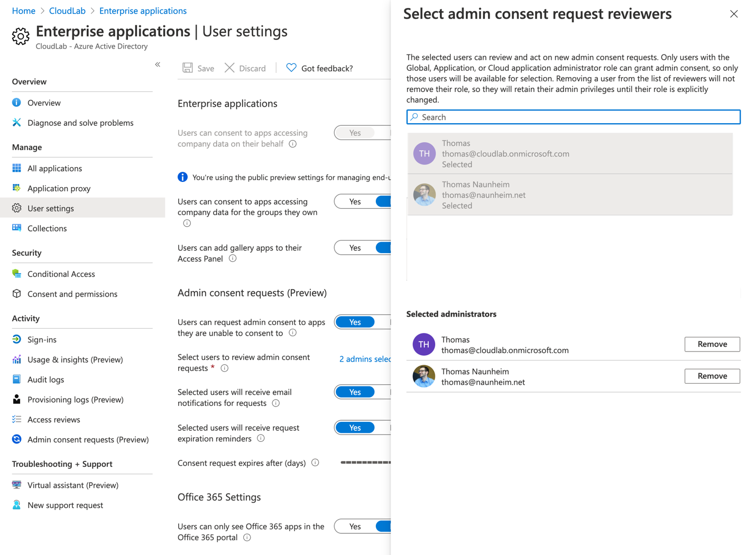
Task: Collapse the sidebar with double chevron
Action: point(158,64)
